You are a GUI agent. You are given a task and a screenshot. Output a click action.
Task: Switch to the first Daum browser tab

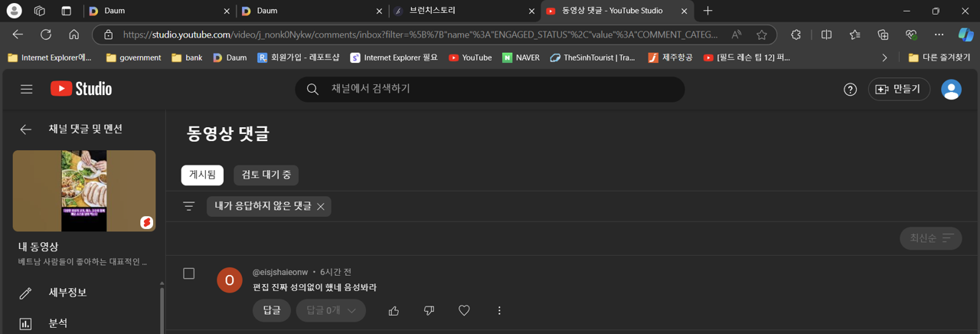coord(158,11)
